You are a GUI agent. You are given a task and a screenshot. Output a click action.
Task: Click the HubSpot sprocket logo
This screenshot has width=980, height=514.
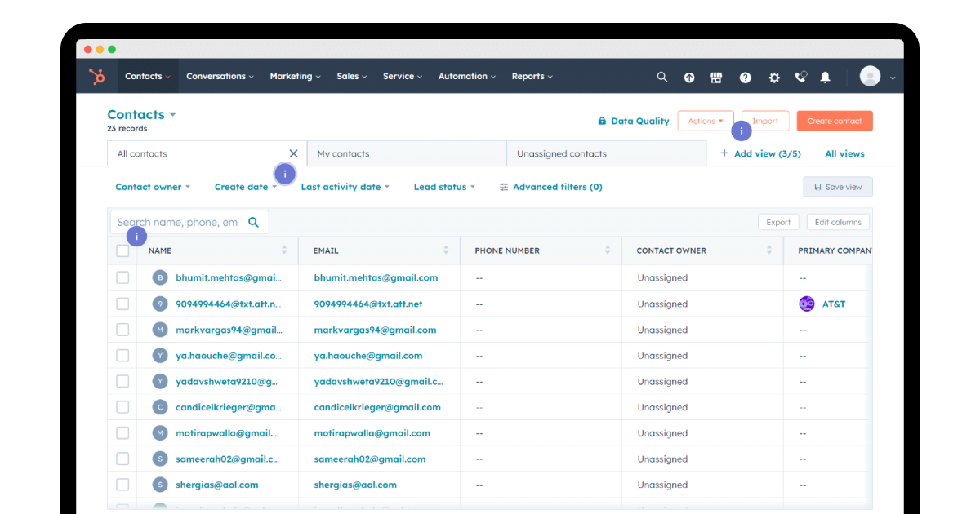pyautogui.click(x=96, y=76)
